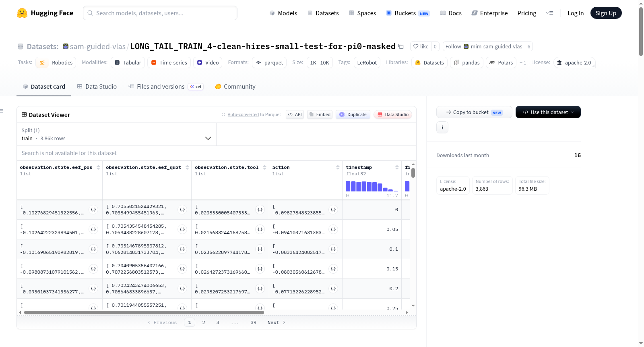
Task: Go to page 39 of results
Action: (254, 322)
